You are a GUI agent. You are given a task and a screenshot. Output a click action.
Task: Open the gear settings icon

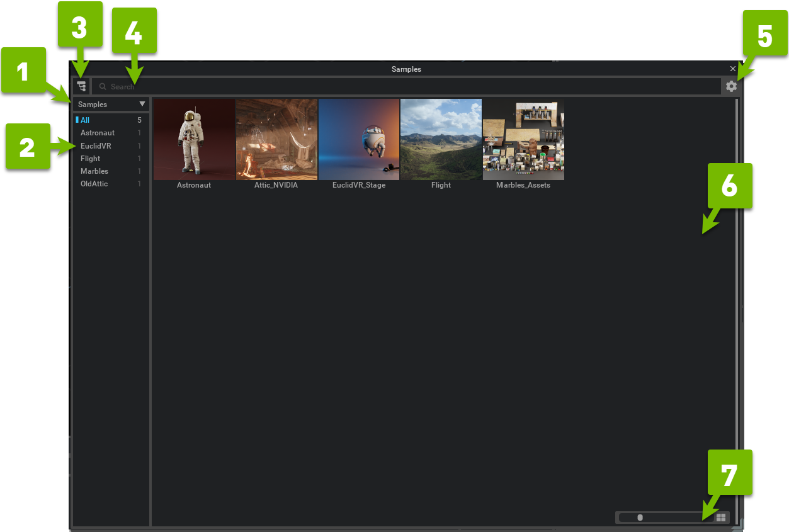point(731,86)
